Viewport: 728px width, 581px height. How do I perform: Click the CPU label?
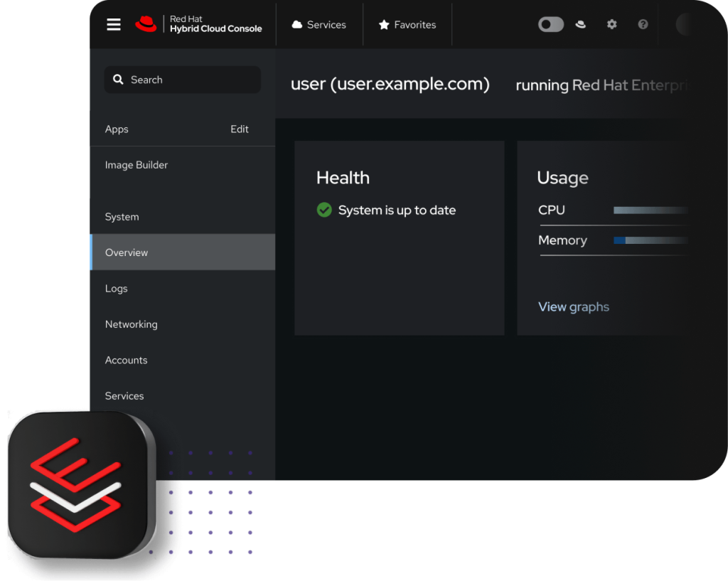(x=552, y=210)
